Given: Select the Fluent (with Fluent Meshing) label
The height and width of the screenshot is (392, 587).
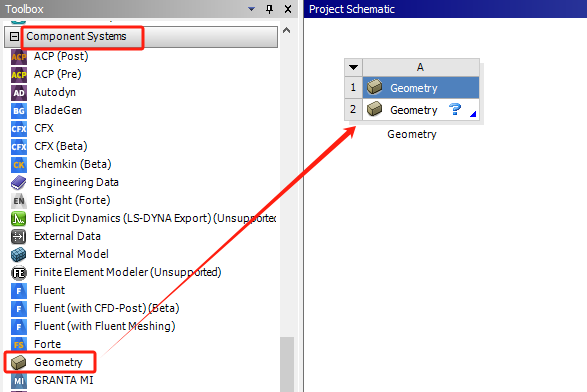Looking at the screenshot, I should click(104, 326).
